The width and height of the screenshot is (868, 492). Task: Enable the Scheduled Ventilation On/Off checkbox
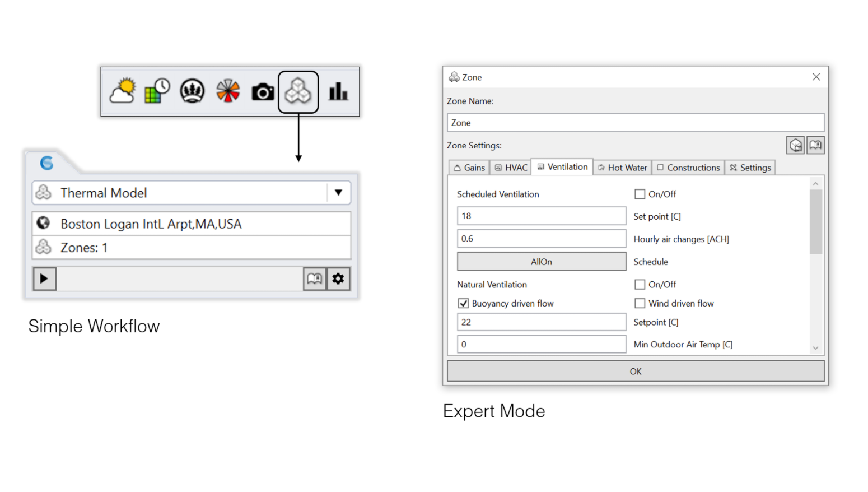click(x=640, y=194)
